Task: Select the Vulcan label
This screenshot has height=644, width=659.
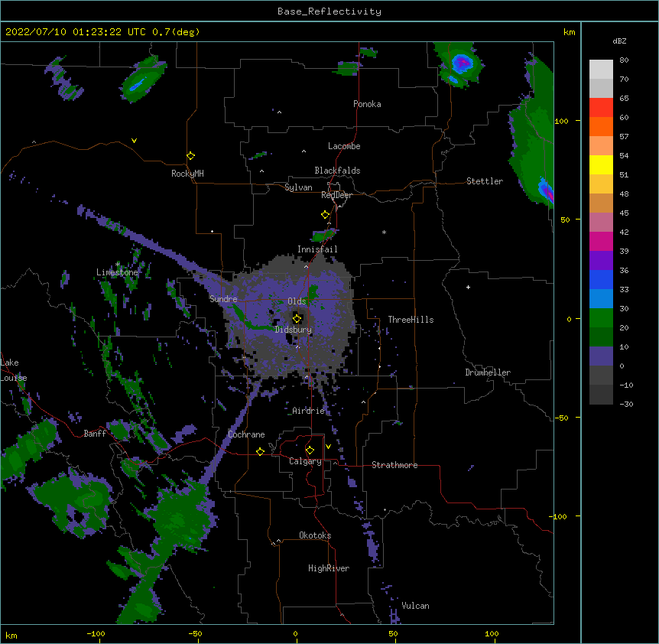Action: tap(415, 606)
